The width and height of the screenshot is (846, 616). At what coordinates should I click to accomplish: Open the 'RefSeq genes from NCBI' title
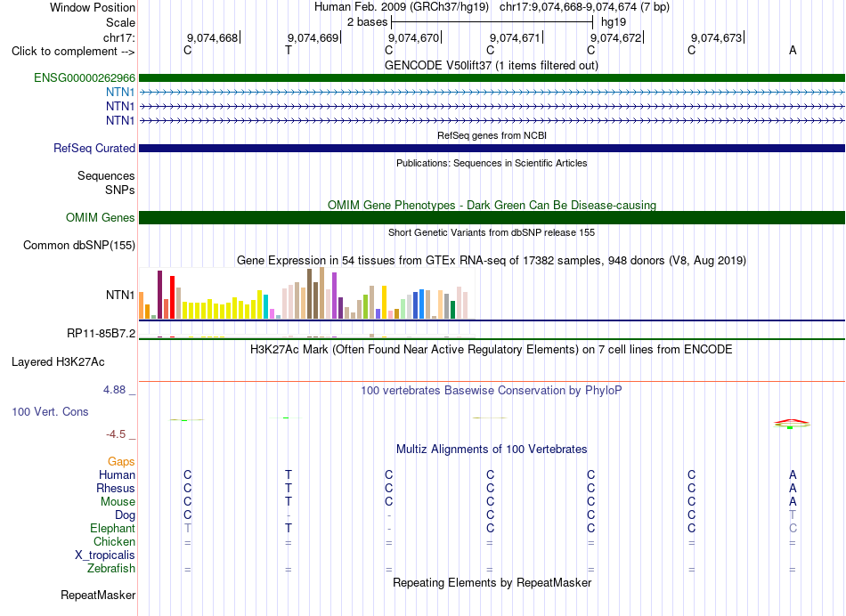[492, 135]
